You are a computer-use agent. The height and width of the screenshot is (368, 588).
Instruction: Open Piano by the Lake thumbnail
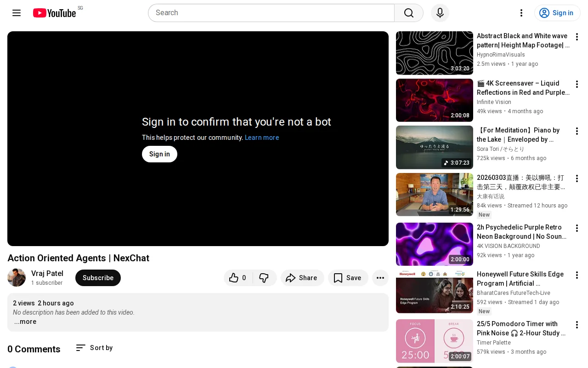435,147
